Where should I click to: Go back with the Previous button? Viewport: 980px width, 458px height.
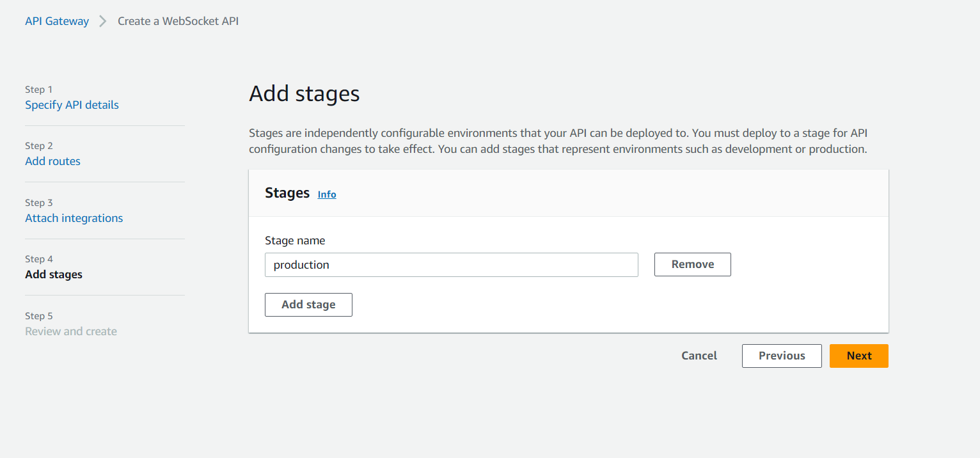click(x=781, y=356)
